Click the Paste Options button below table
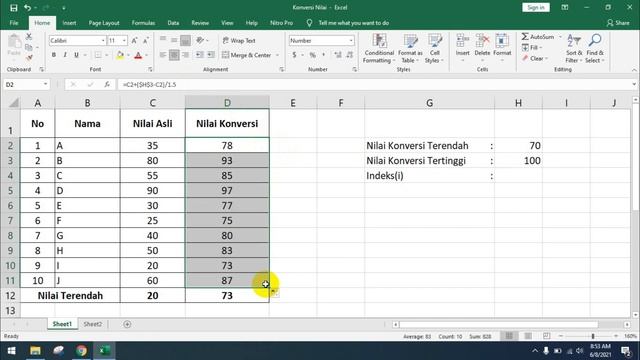This screenshot has height=360, width=640. [275, 292]
